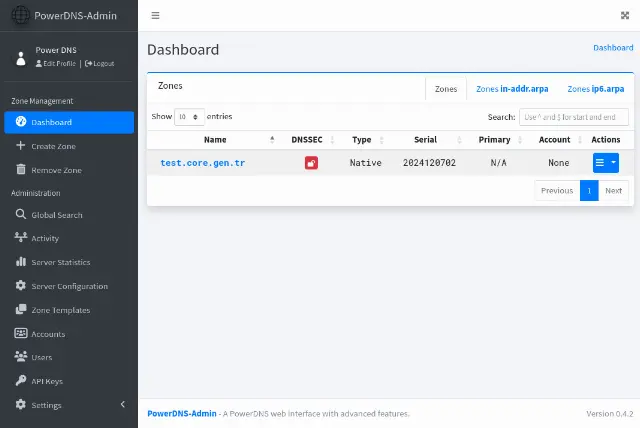Click the Server Configuration gear icon
Screen dimensions: 640x428
tap(21, 286)
